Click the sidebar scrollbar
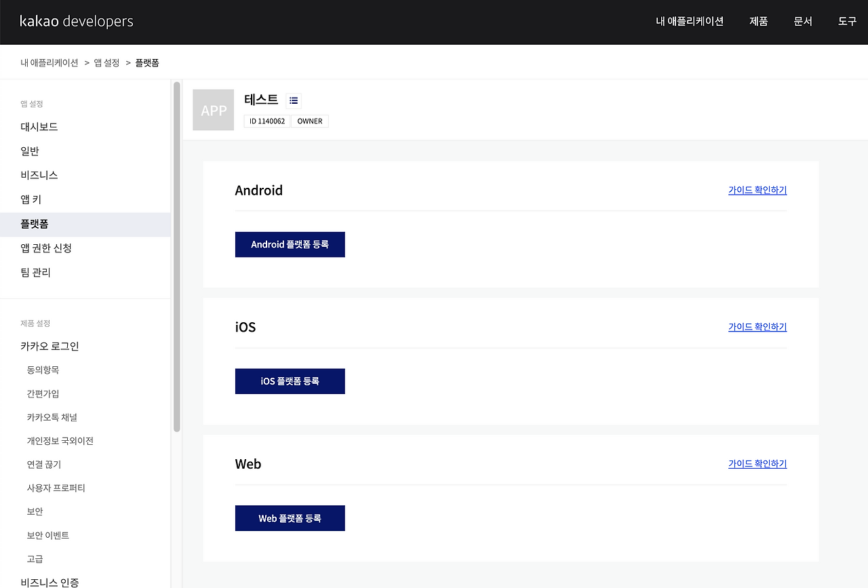This screenshot has height=588, width=868. click(175, 258)
